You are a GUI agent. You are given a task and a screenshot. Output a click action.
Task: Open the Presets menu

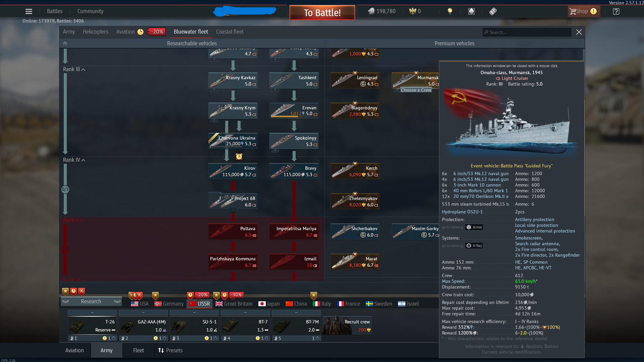(x=170, y=351)
